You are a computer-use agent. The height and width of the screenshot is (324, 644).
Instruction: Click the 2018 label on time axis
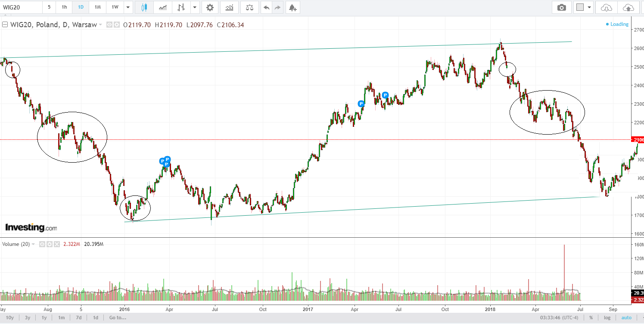[x=490, y=309]
